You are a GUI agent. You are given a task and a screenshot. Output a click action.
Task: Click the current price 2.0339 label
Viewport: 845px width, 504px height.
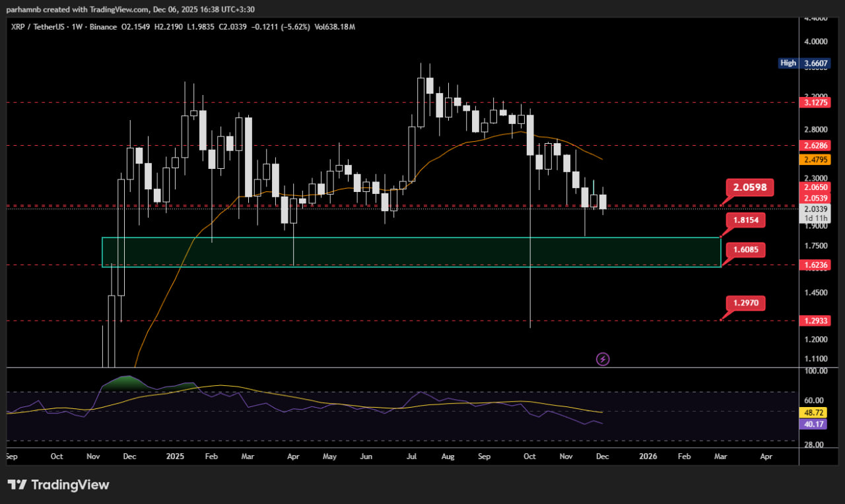point(813,208)
